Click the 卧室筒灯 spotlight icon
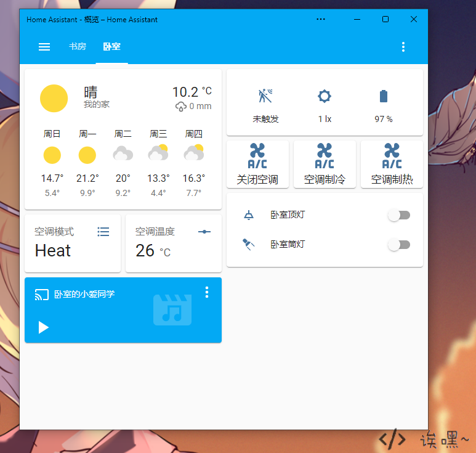This screenshot has height=453, width=476. click(x=248, y=244)
